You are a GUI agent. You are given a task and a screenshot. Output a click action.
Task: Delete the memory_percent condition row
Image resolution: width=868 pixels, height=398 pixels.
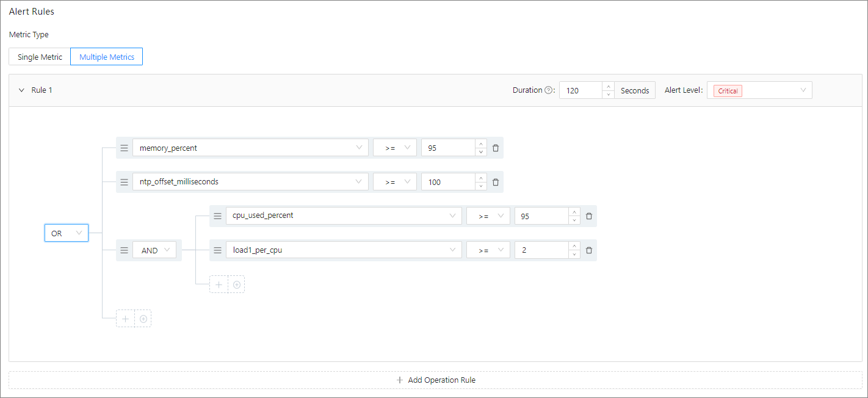click(496, 148)
